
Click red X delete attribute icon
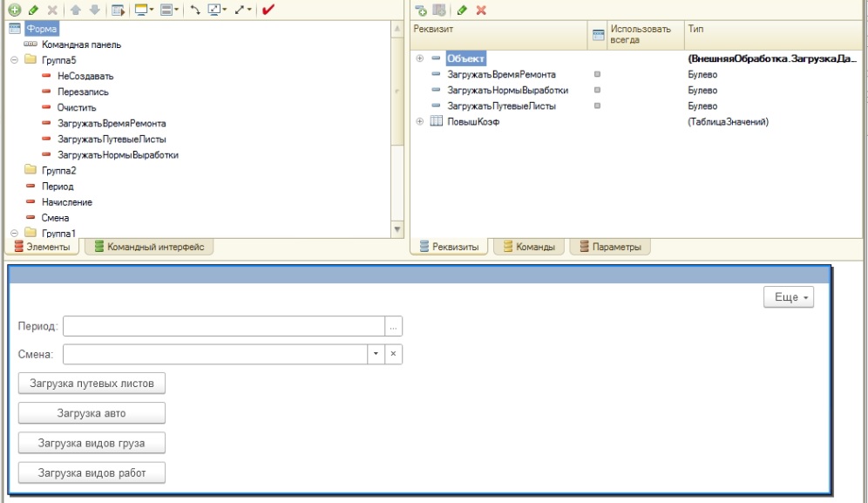(x=480, y=10)
